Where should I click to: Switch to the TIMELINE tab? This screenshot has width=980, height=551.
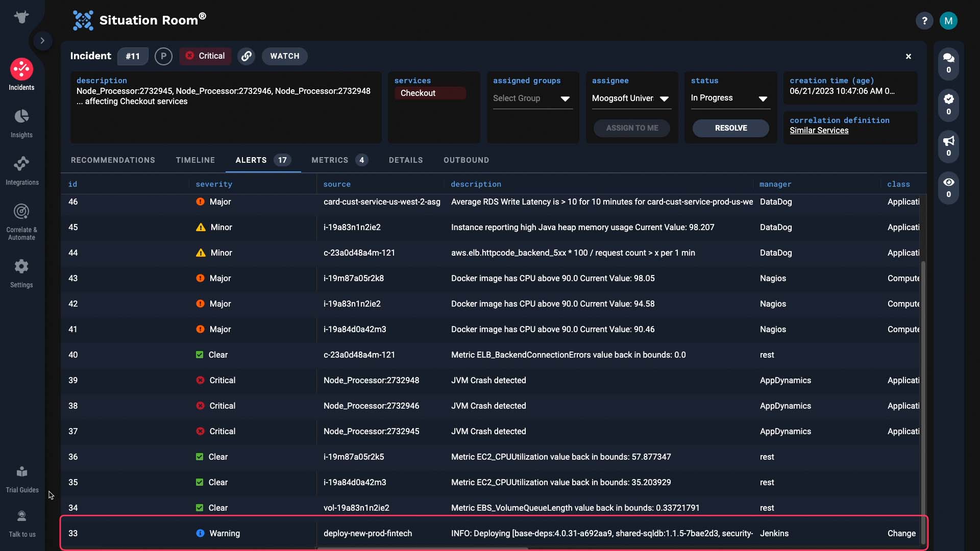pyautogui.click(x=195, y=160)
